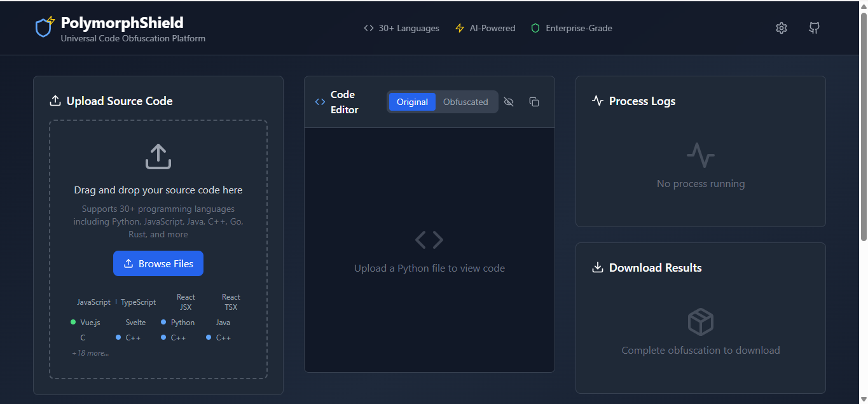The height and width of the screenshot is (404, 868).
Task: Click the download icon beside Download Results
Action: (x=597, y=267)
